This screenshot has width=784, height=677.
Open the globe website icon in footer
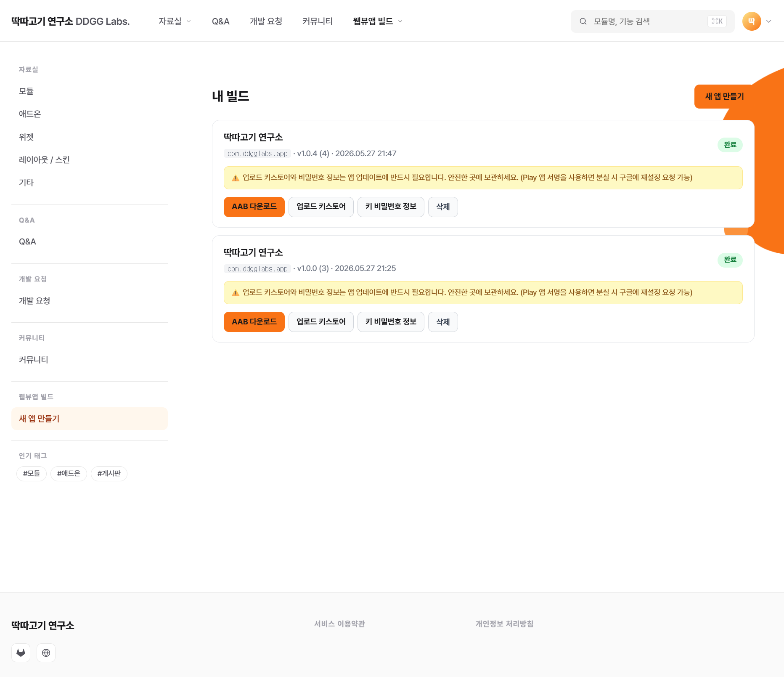46,653
